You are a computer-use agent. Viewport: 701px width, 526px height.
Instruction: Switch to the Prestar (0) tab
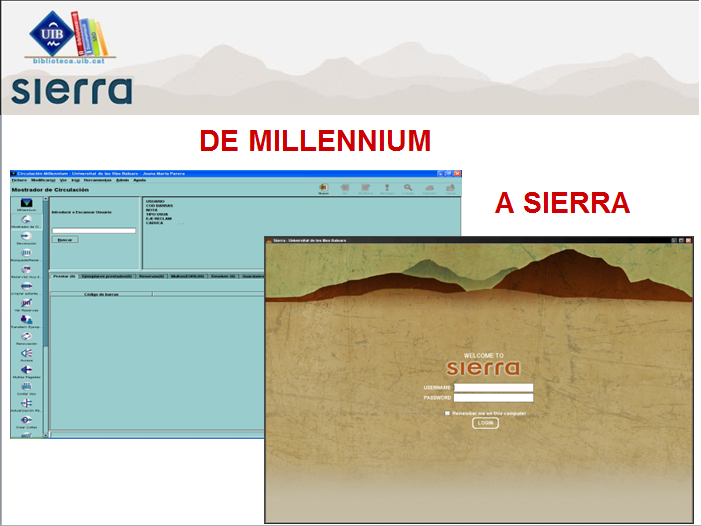64,276
